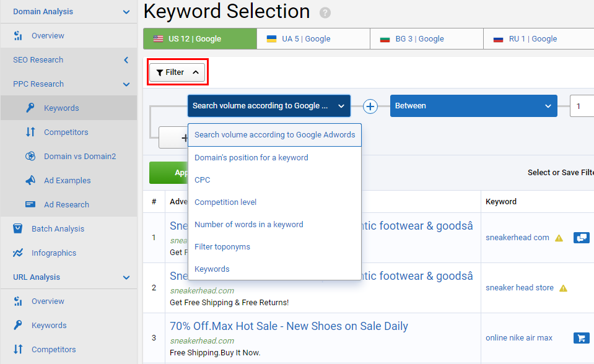Open the sneaker head store keyword link
This screenshot has height=364, width=594.
click(520, 288)
